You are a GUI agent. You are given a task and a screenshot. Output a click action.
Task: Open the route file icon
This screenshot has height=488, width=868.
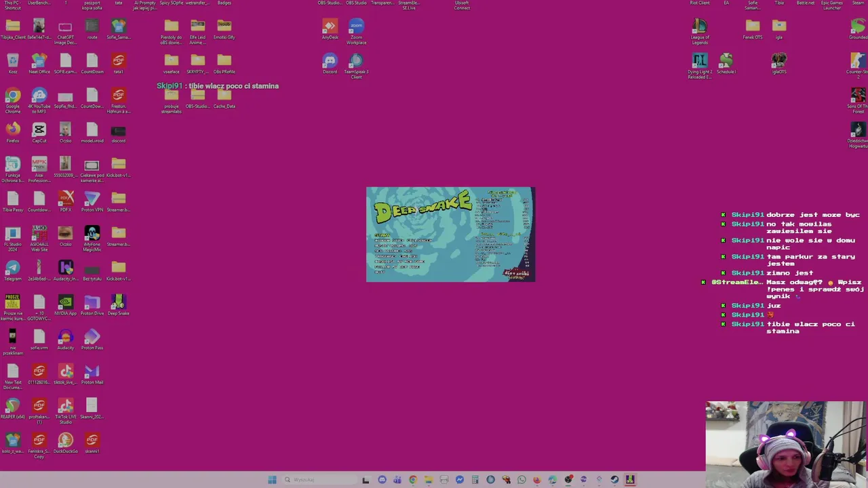(x=92, y=29)
